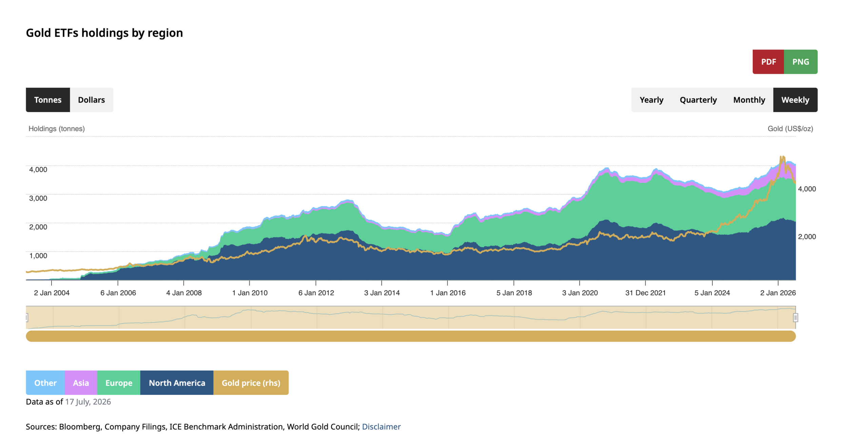Switch to Monthly frequency

point(749,100)
